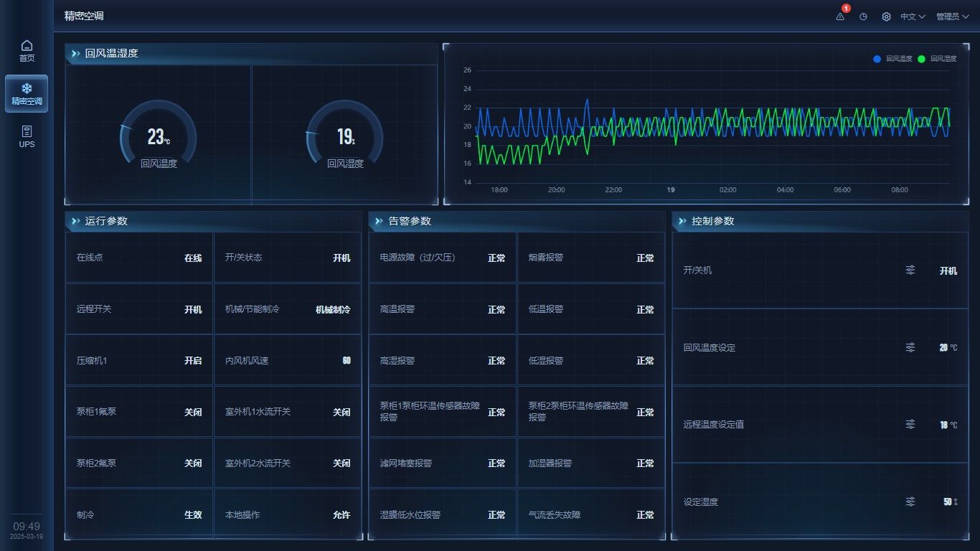Viewport: 980px width, 551px height.
Task: Select the UPS sidebar icon
Action: tap(27, 136)
